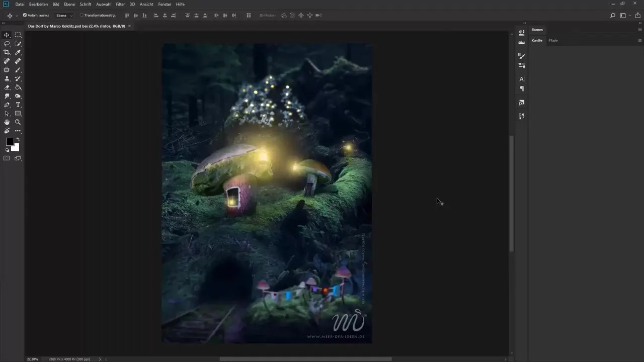Screen dimensions: 644x362
Task: Select the Eyedropper tool
Action: pos(18,52)
